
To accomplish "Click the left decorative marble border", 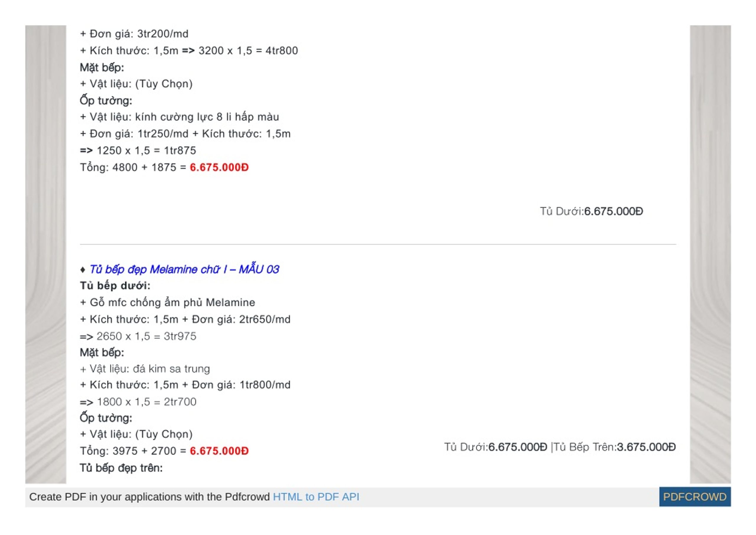I will (x=45, y=254).
